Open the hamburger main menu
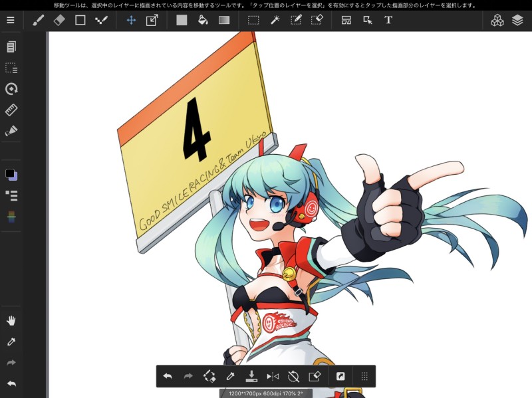This screenshot has width=532, height=398. click(x=11, y=21)
